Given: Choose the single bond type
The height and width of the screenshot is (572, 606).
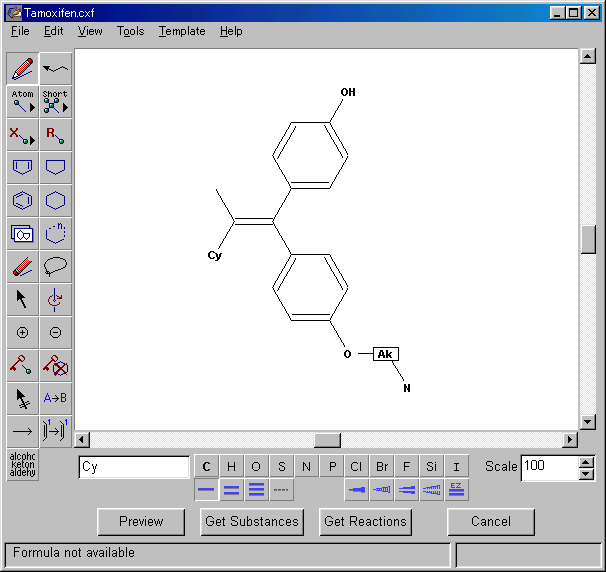Looking at the screenshot, I should point(206,490).
